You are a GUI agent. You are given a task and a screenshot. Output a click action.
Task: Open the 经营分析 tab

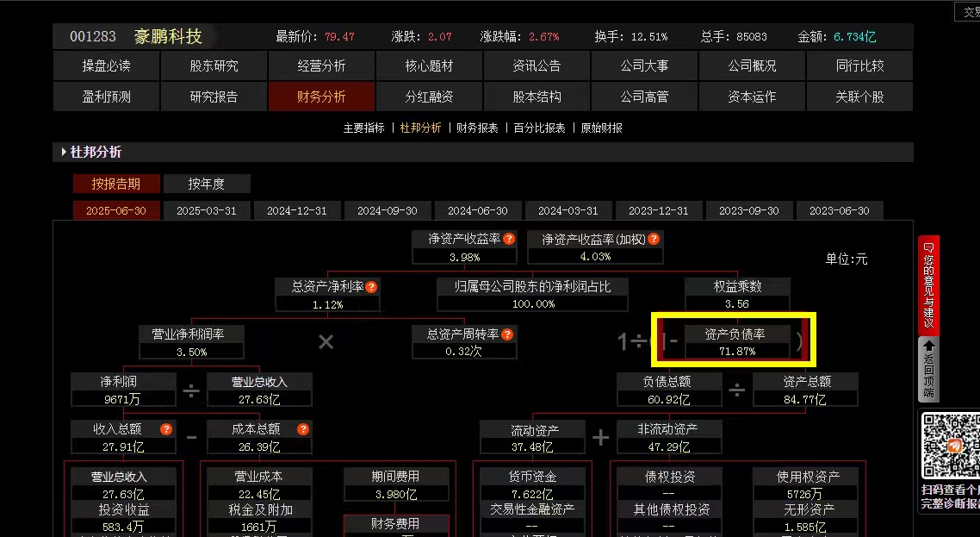click(322, 66)
